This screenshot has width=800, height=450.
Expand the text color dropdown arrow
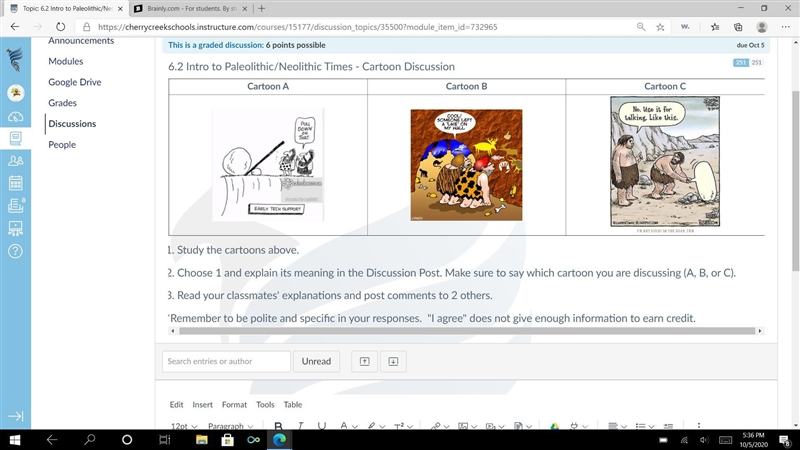click(355, 426)
